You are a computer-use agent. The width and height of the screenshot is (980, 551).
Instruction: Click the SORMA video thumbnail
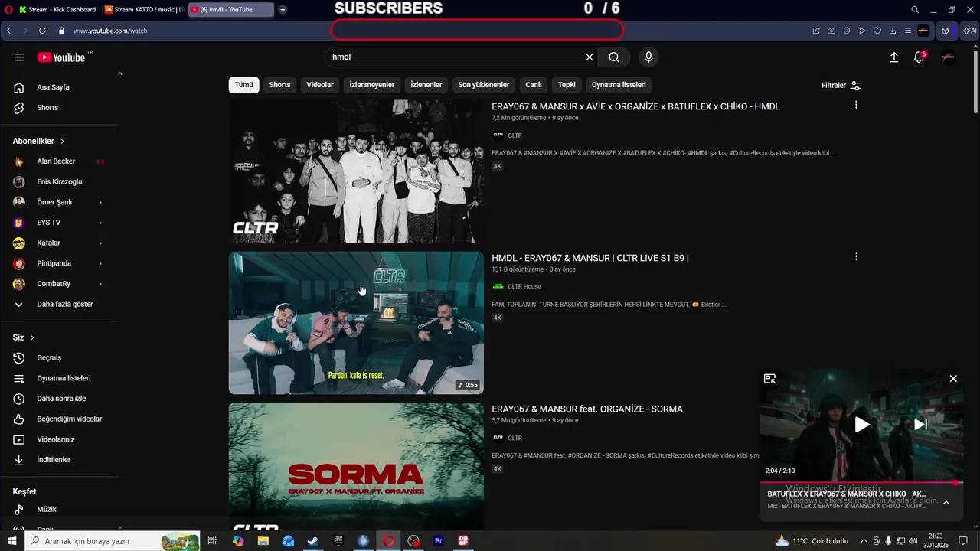(x=356, y=466)
